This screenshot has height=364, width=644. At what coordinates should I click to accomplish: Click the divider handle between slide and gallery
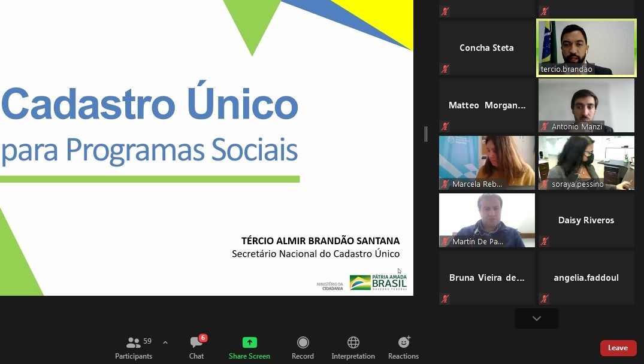tap(426, 134)
